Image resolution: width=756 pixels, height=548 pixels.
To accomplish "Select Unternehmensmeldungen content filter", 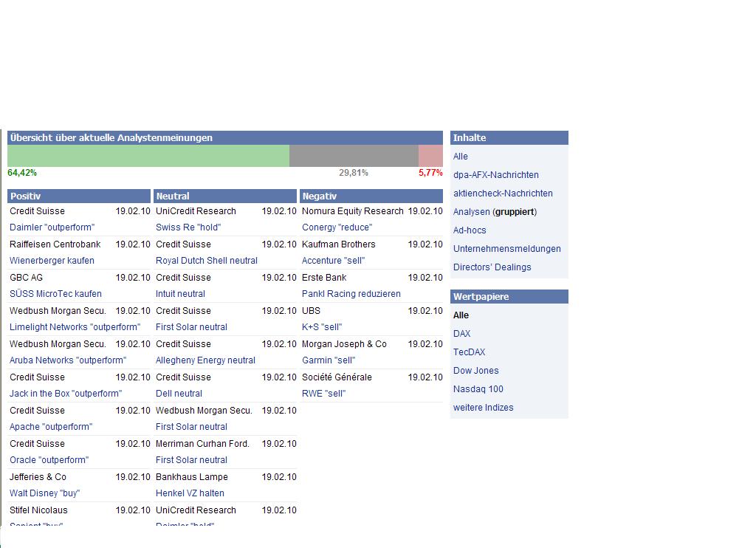I will 506,249.
